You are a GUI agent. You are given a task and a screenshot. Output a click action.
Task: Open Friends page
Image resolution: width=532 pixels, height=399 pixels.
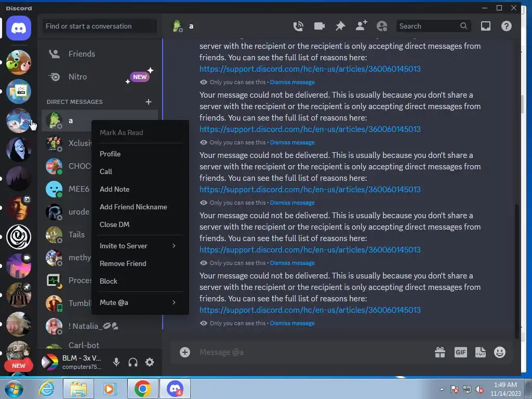click(99, 54)
